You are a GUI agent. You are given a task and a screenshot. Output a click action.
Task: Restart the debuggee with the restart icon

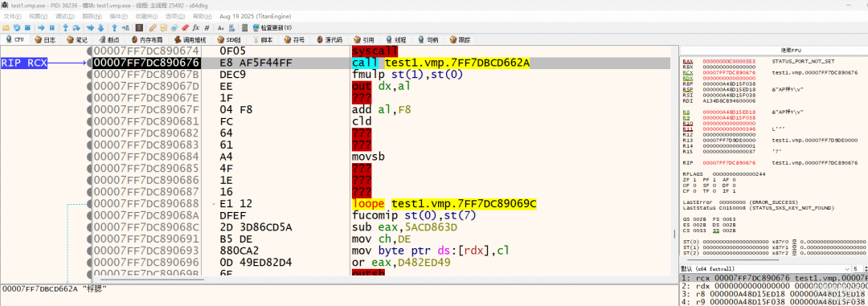coord(17,27)
